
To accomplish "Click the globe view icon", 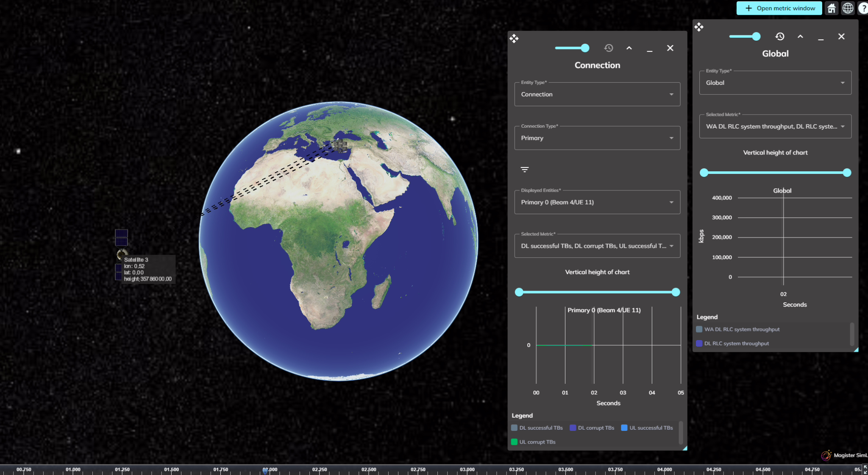I will point(848,8).
